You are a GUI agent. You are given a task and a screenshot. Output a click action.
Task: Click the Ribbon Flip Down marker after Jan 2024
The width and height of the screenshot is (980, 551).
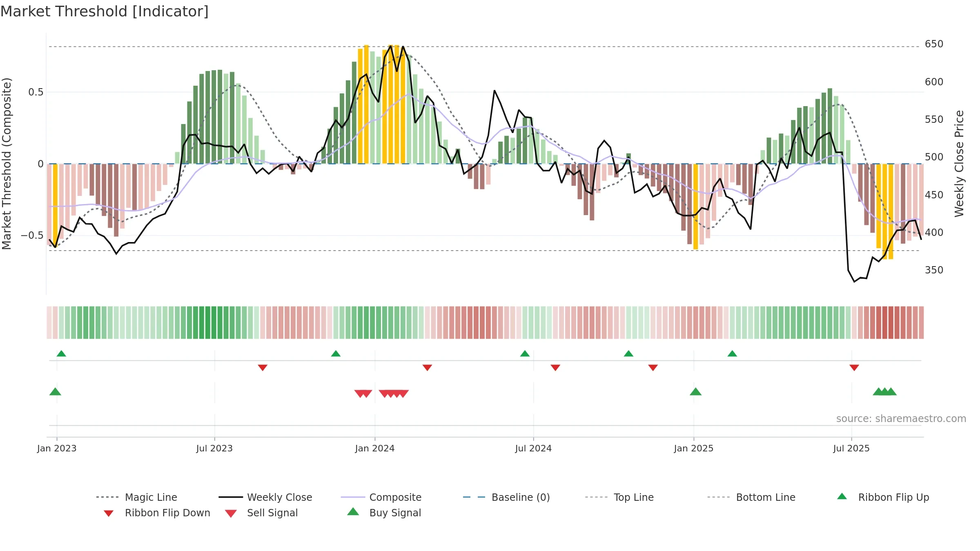coord(427,368)
